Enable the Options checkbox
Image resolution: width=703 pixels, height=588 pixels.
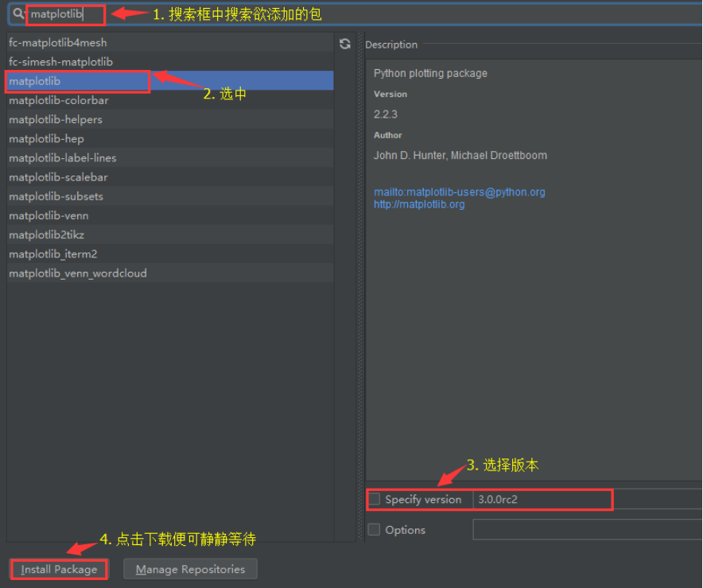[x=374, y=530]
